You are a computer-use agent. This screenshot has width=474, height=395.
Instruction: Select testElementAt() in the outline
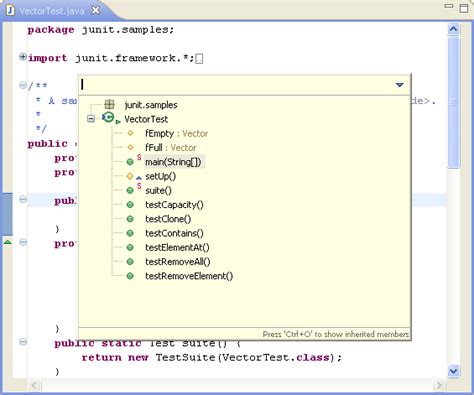click(177, 248)
